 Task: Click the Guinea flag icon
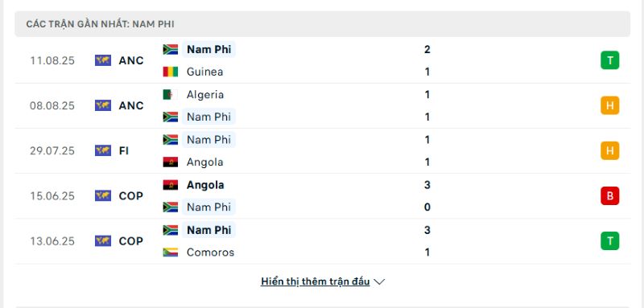click(171, 72)
